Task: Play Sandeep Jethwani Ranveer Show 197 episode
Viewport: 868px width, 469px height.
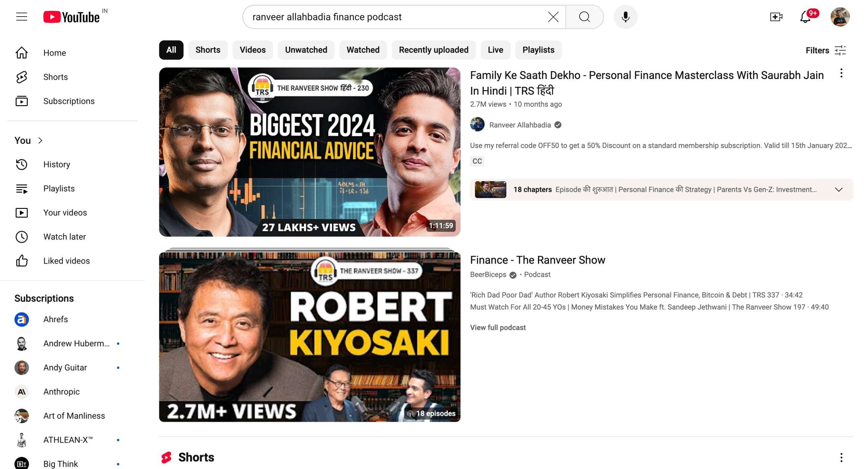Action: coord(649,307)
